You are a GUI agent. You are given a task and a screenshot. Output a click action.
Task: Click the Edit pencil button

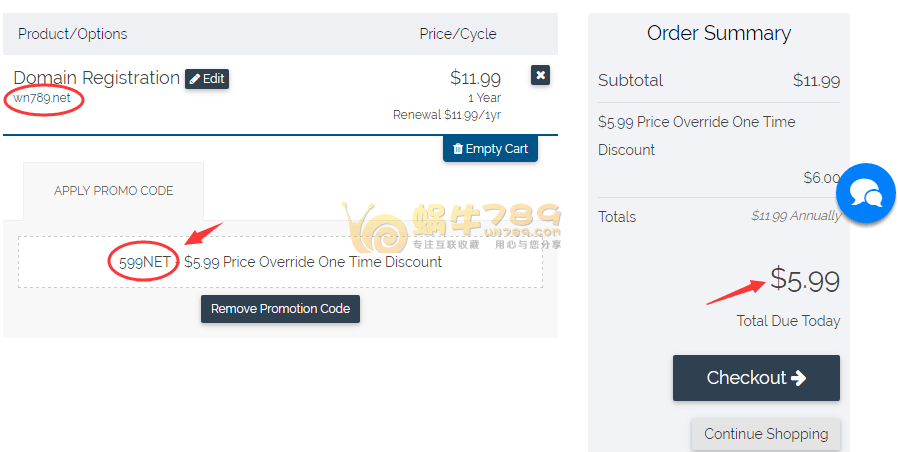tap(207, 79)
